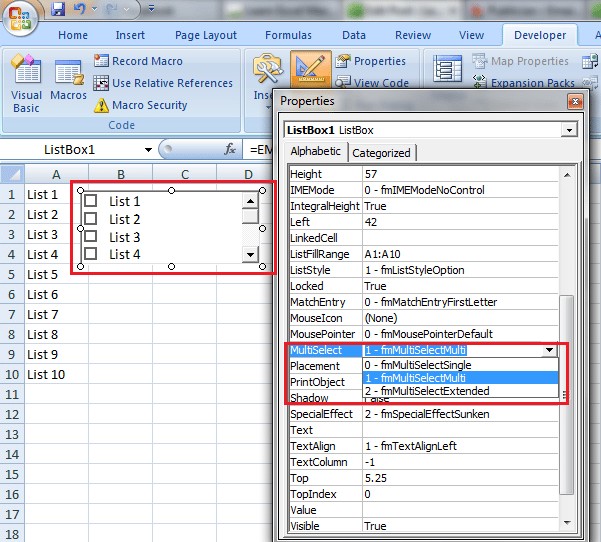The width and height of the screenshot is (601, 542).
Task: Click the Insert Function fx button
Action: click(x=230, y=149)
